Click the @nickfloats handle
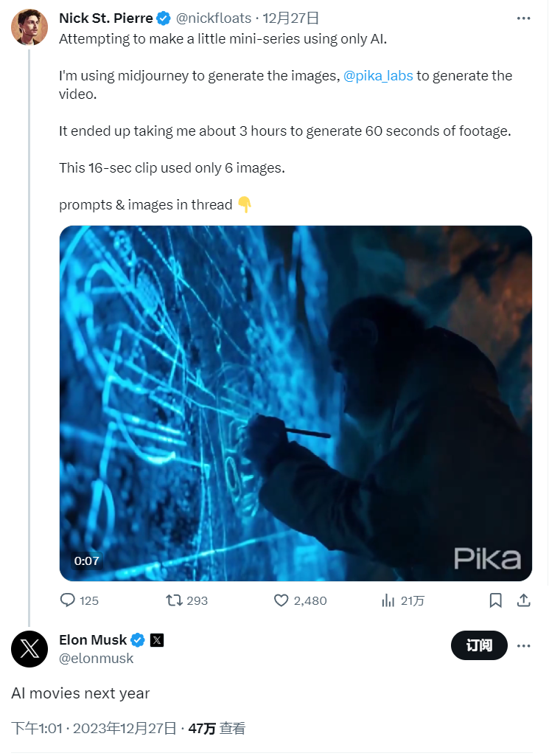This screenshot has height=756, width=549. coord(214,18)
